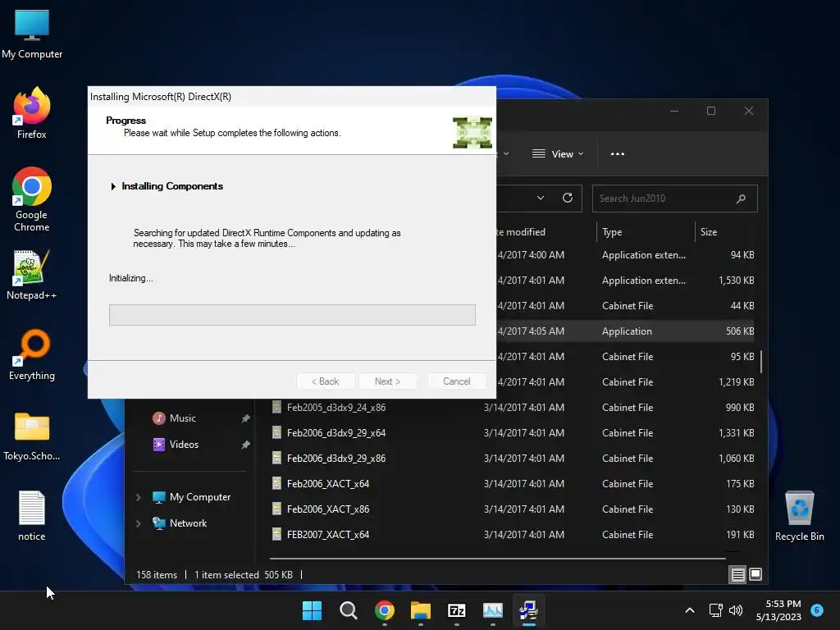The height and width of the screenshot is (630, 840).
Task: Switch to details view in Explorer status bar
Action: pos(737,575)
